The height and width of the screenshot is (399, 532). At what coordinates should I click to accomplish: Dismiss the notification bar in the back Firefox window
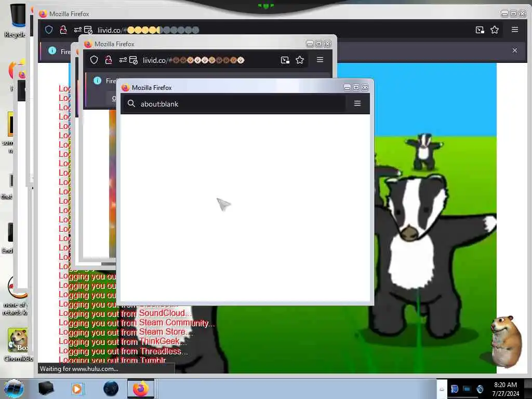[x=515, y=50]
